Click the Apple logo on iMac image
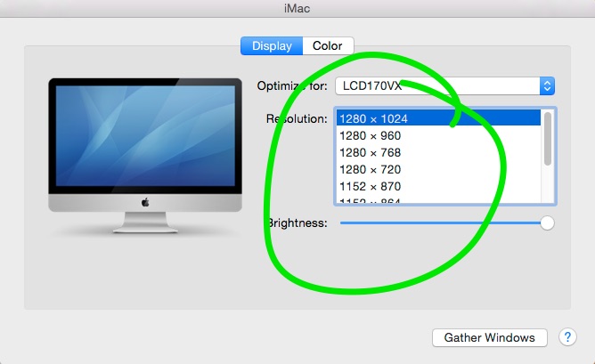This screenshot has height=364, width=595. [145, 203]
